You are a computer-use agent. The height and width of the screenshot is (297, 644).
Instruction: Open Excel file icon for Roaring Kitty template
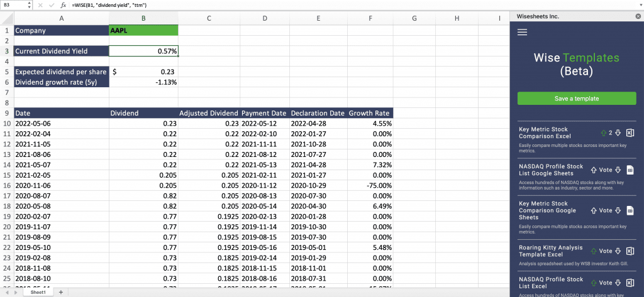tap(630, 251)
